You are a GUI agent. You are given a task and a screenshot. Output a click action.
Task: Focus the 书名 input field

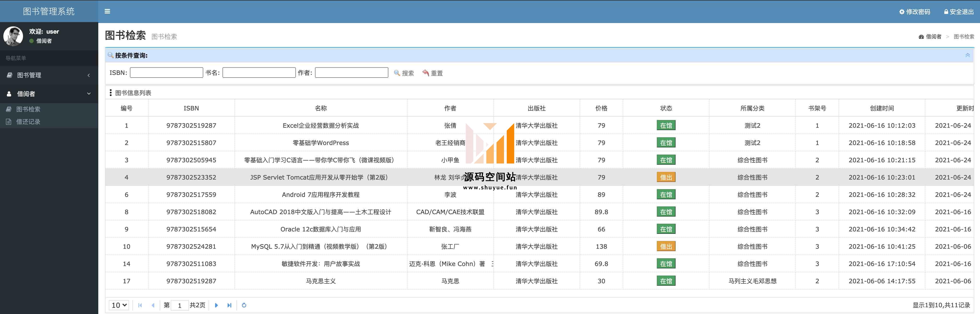pos(259,72)
